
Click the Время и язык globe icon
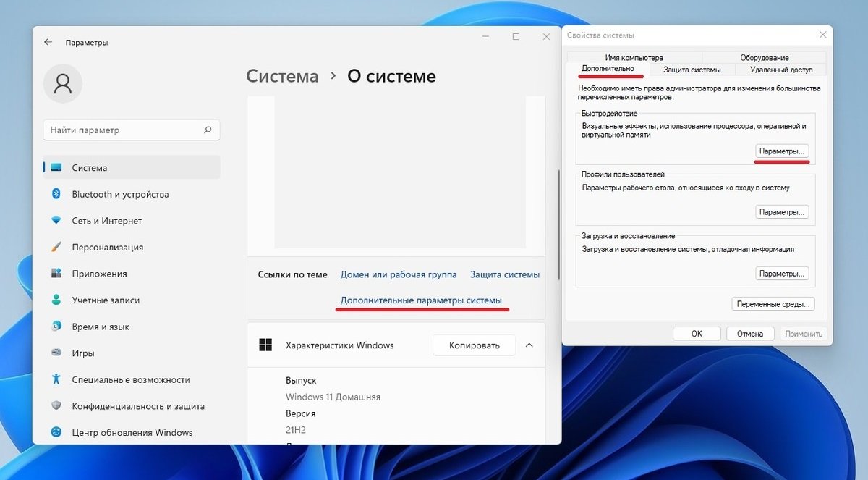[56, 327]
